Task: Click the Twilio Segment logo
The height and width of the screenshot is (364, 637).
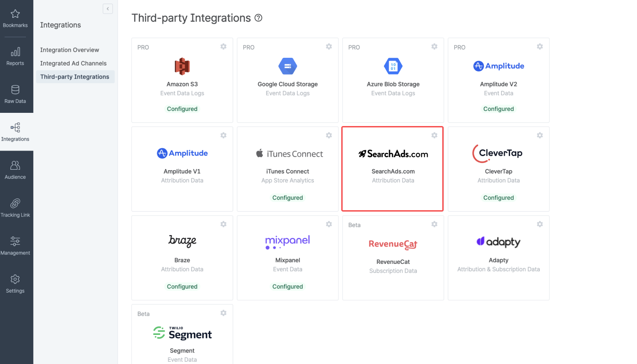Action: tap(182, 333)
